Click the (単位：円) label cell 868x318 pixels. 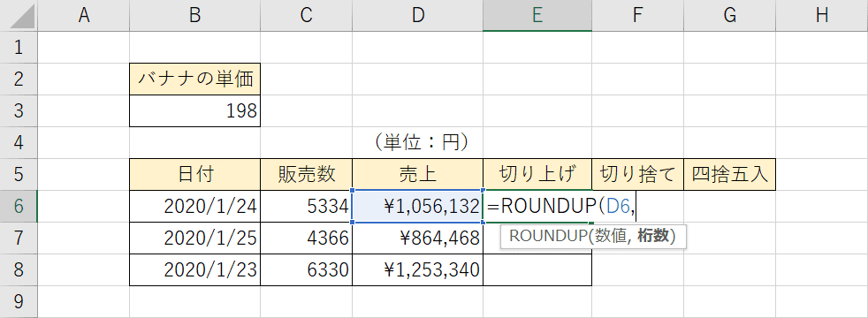[x=417, y=143]
